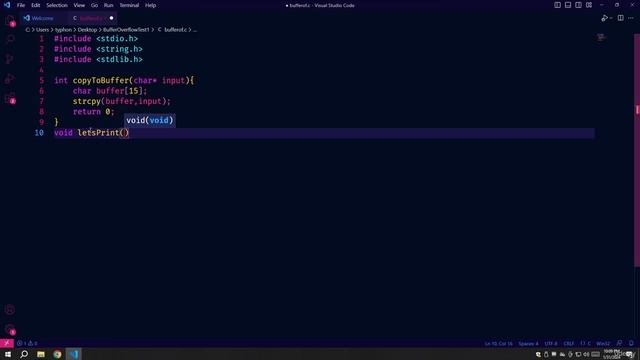
Task: Expand the run button dropdown arrow
Action: tap(611, 18)
